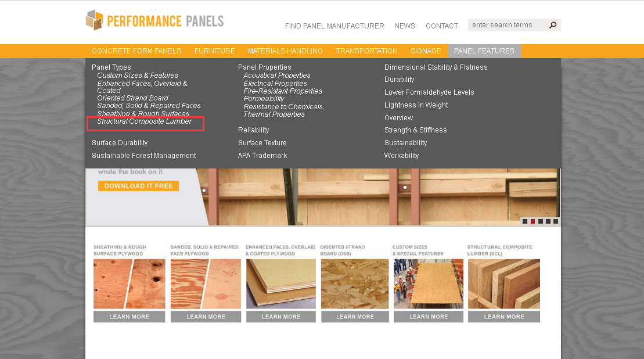Viewport: 644px width, 359px height.
Task: Open the Materials Handling menu
Action: (286, 51)
